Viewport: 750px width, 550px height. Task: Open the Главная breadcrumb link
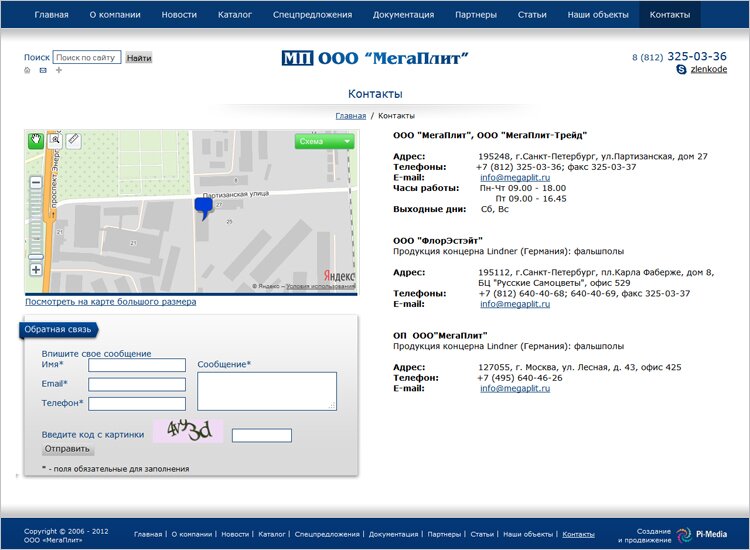[351, 116]
